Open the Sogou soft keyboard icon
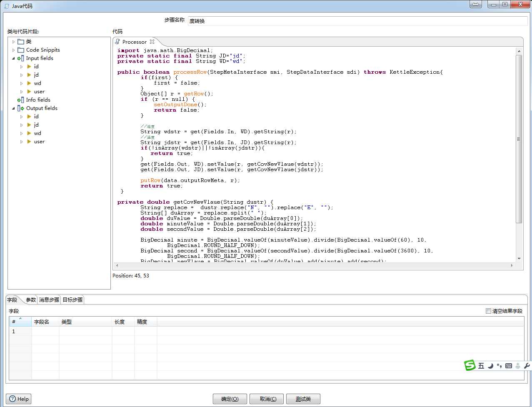The height and width of the screenshot is (407, 532). click(x=508, y=366)
